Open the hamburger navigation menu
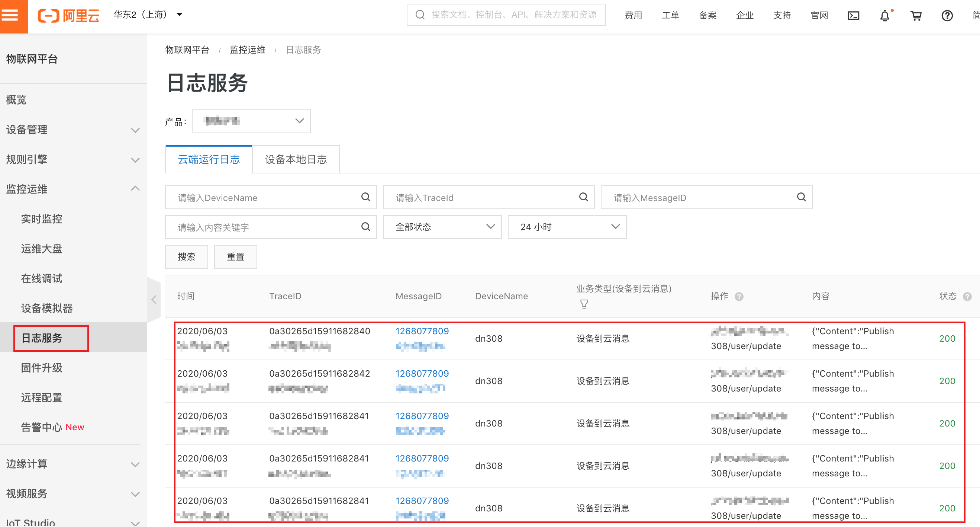Image resolution: width=980 pixels, height=527 pixels. pos(12,16)
